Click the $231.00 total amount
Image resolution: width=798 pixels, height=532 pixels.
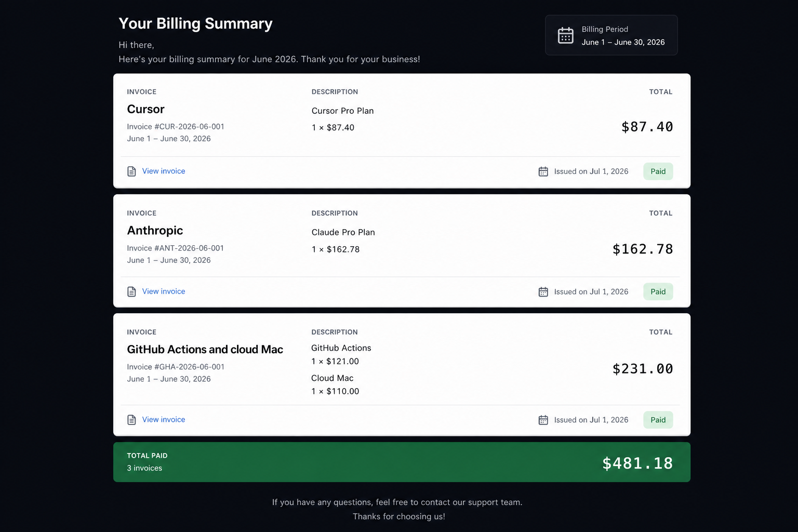(643, 369)
